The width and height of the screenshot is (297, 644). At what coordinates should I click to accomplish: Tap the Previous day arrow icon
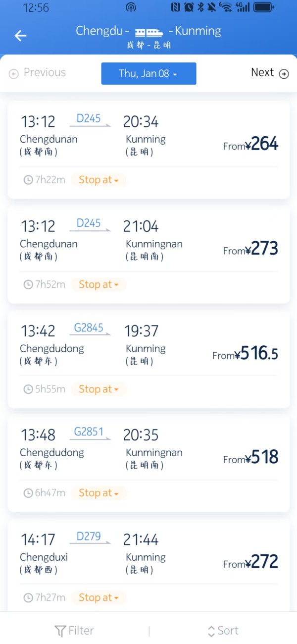click(x=14, y=74)
